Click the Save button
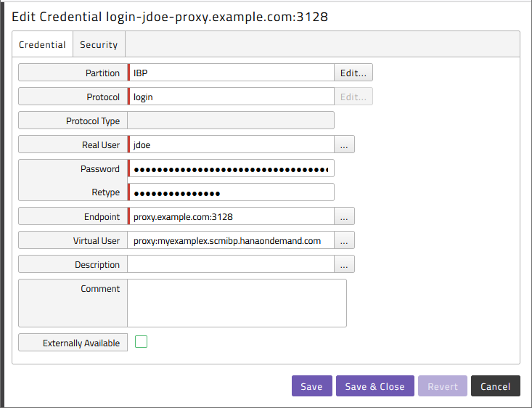Image resolution: width=532 pixels, height=408 pixels. tap(312, 386)
